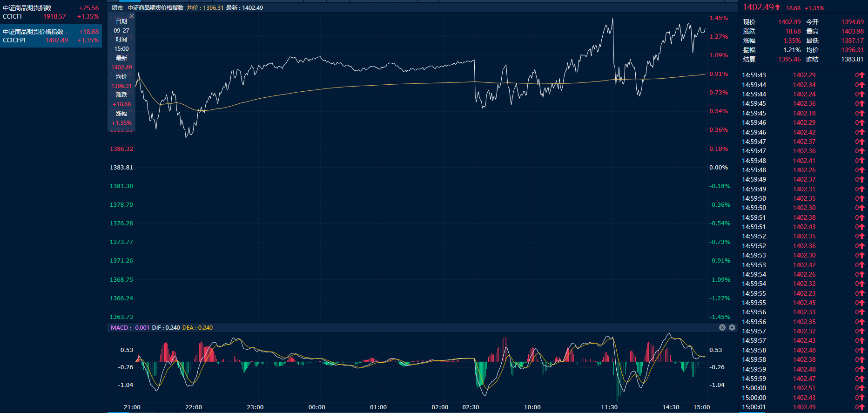This screenshot has height=413, width=868.
Task: Click the DIF value in the indicator header
Action: coord(166,328)
